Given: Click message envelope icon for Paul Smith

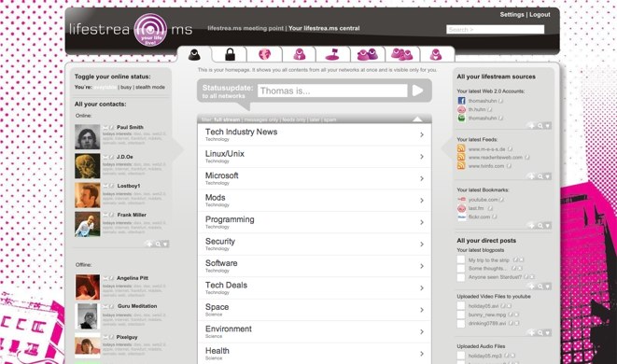Looking at the screenshot, I should click(105, 128).
